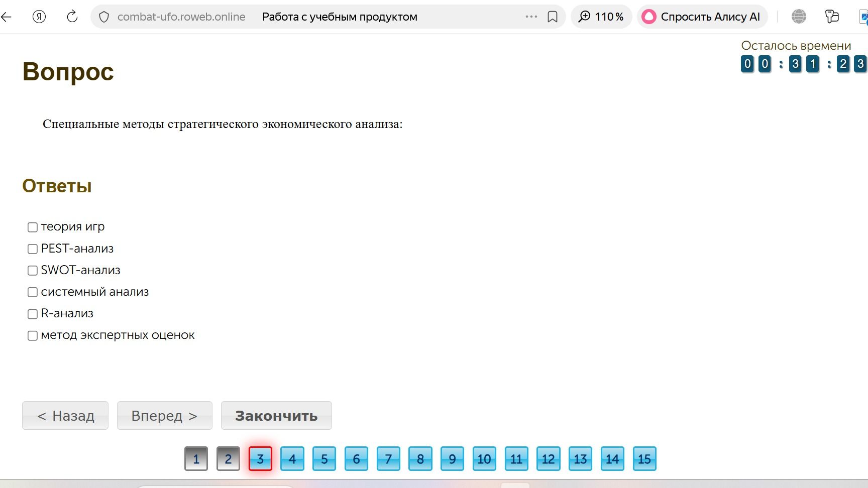Finish the test with 'Закончить'
The height and width of the screenshot is (488, 868).
point(276,416)
